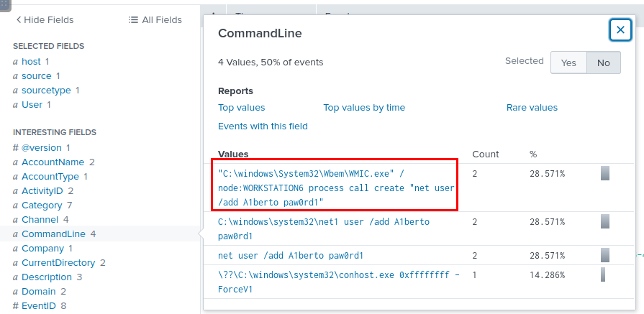
Task: Open the AccountName field
Action: click(53, 162)
